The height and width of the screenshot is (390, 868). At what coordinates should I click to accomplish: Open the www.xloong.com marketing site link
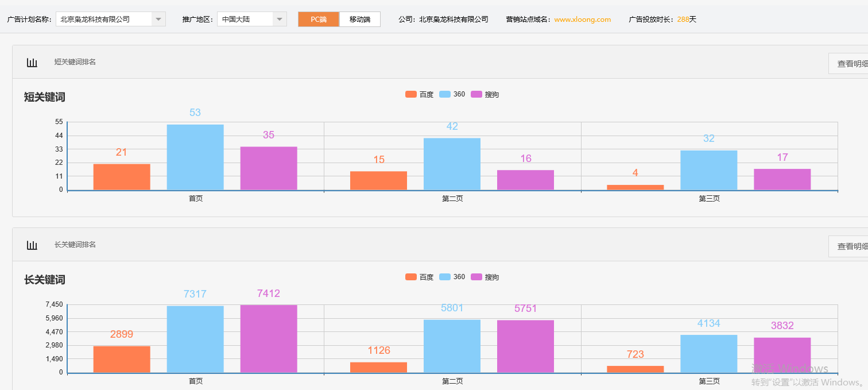click(x=583, y=18)
